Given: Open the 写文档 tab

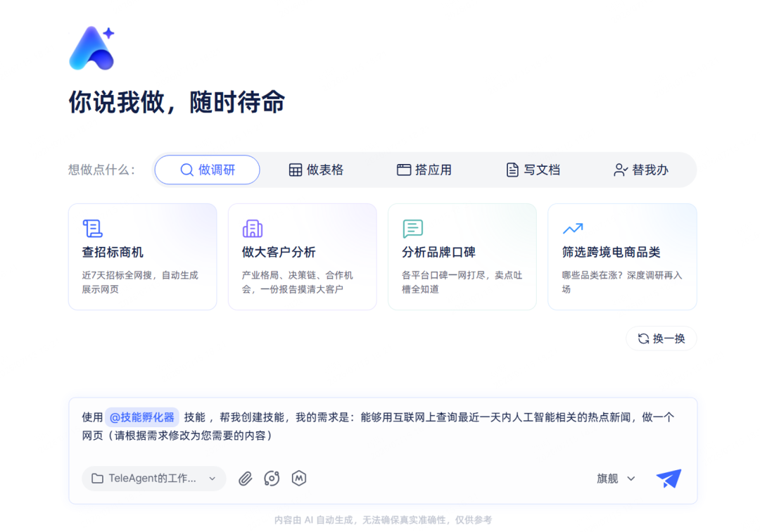Looking at the screenshot, I should point(533,170).
